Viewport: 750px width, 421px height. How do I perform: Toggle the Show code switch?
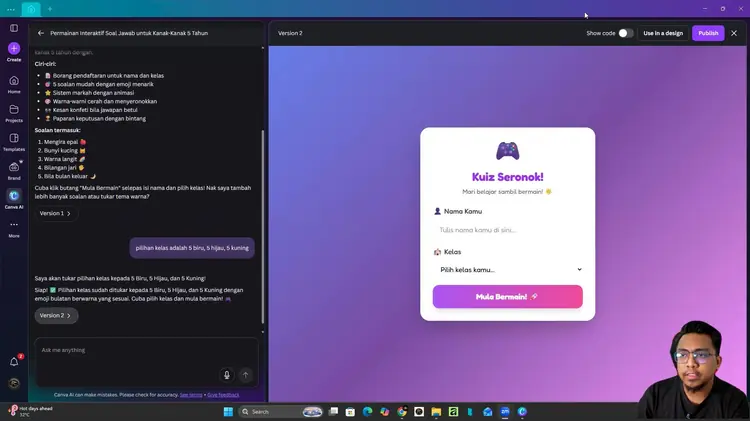[x=625, y=33]
